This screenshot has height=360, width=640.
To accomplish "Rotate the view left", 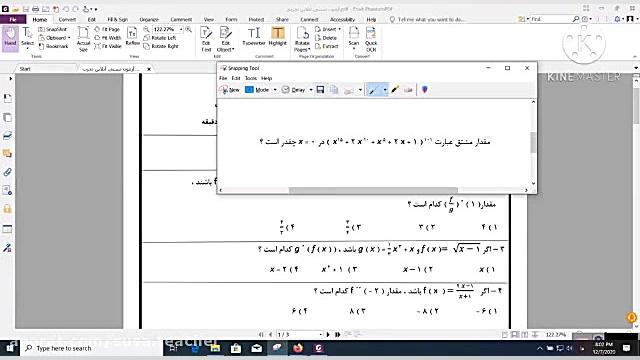I will click(160, 38).
